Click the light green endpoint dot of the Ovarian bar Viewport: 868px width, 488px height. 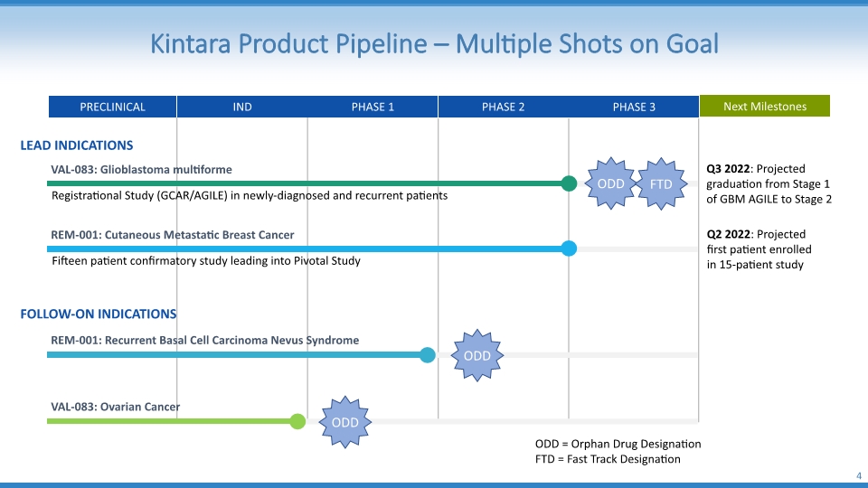point(297,421)
